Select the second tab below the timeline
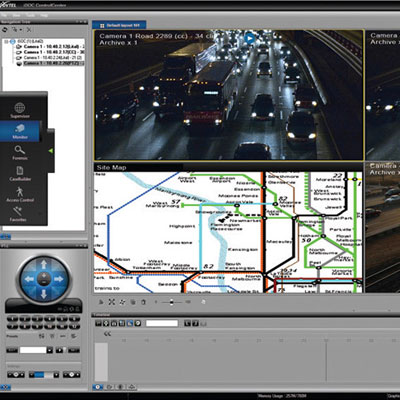Screen dimensions: 400x400 click(x=109, y=387)
